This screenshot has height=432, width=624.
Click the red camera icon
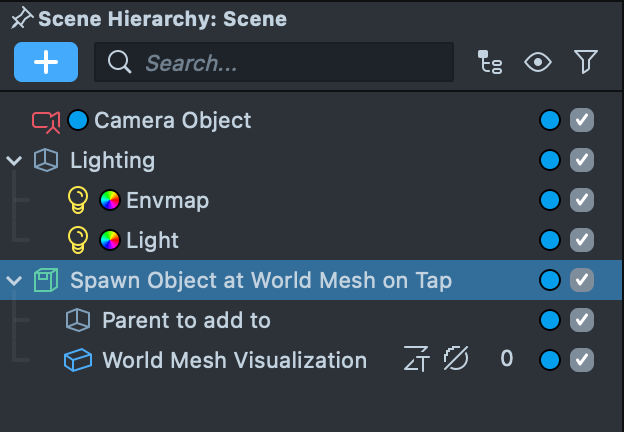[x=46, y=121]
